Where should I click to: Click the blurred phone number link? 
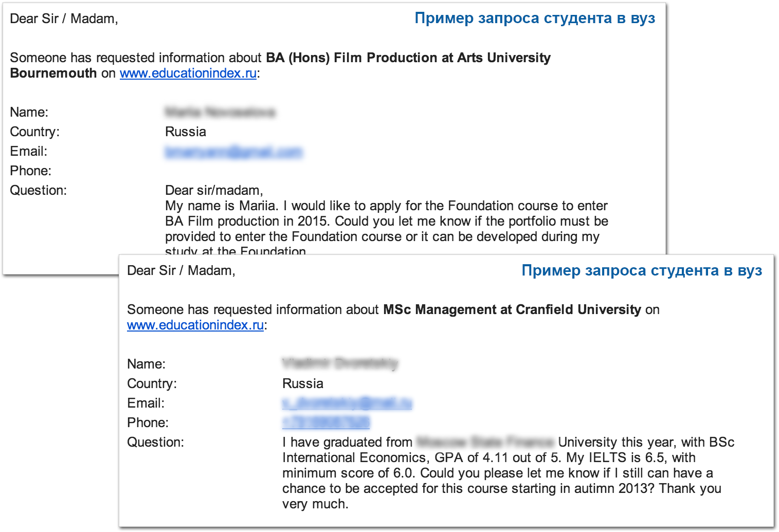tap(325, 422)
